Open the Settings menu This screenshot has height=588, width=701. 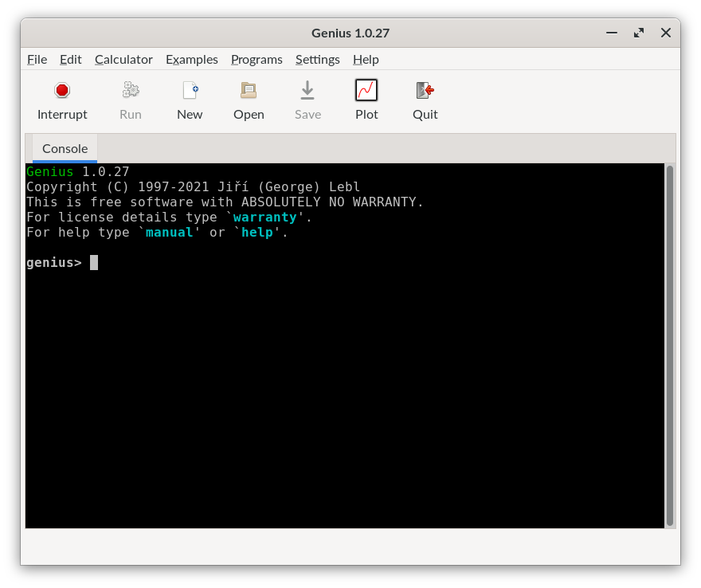click(x=317, y=60)
